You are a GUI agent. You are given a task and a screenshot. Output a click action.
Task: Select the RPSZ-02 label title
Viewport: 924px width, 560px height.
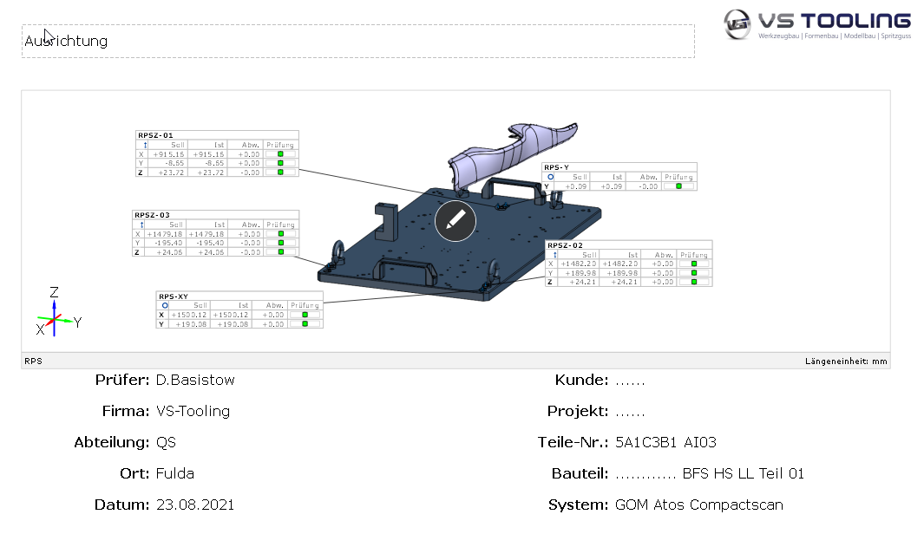pyautogui.click(x=566, y=245)
